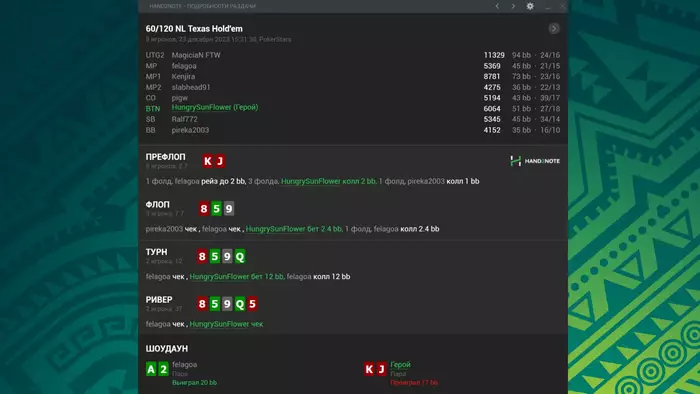This screenshot has width=700, height=394.
Task: Select player MagiciaN FTW in the list
Action: 196,55
